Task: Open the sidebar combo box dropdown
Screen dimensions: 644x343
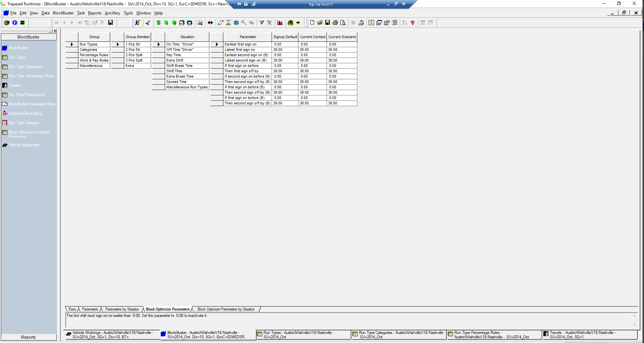Action: (51, 30)
